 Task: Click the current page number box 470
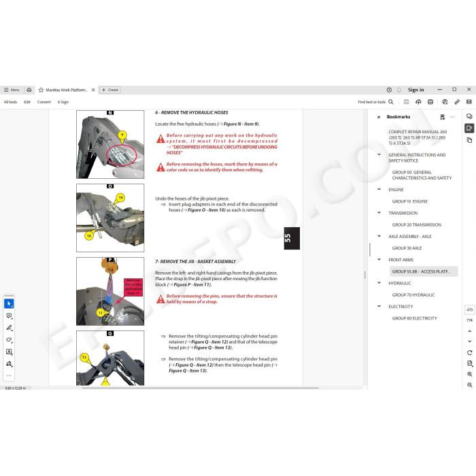coord(470,310)
